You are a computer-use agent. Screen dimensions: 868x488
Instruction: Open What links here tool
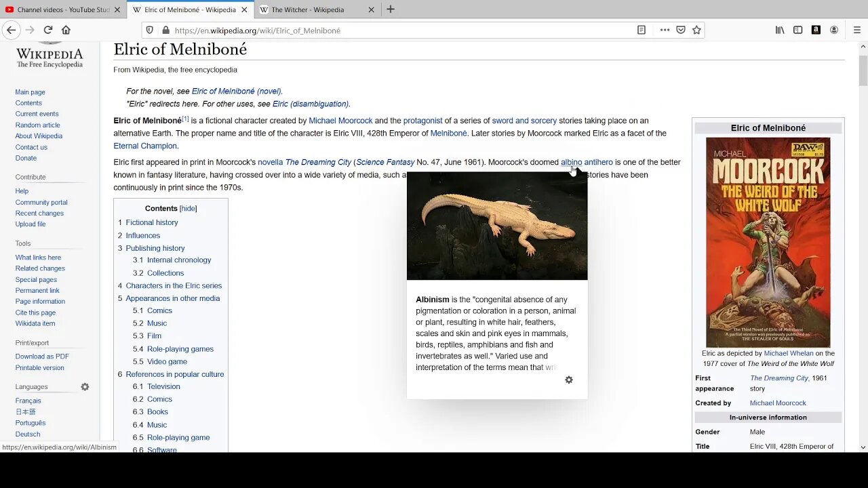coord(39,258)
